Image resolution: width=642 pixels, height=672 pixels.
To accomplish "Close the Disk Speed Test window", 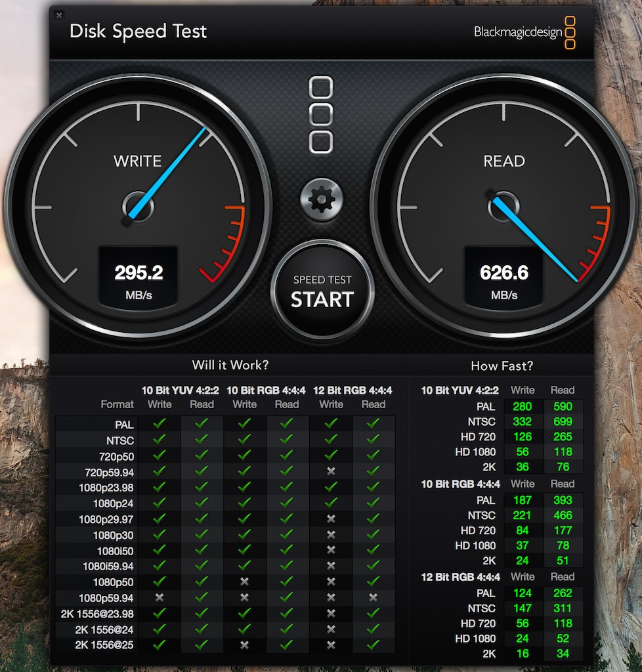I will tap(59, 16).
